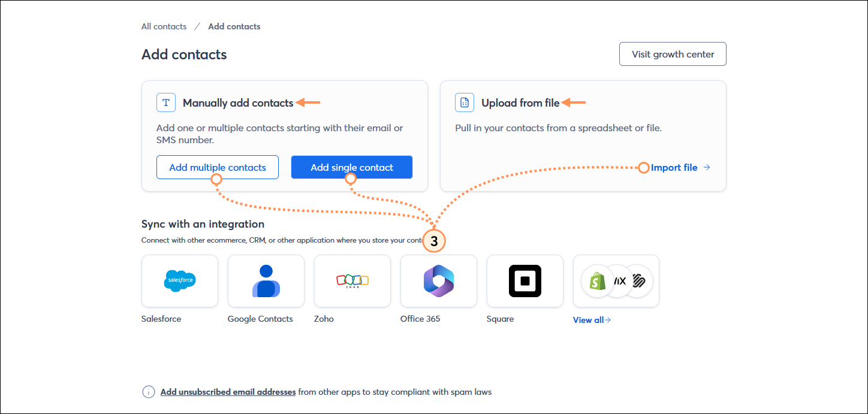Open the Office 365 integration icon
868x414 pixels.
(x=439, y=281)
